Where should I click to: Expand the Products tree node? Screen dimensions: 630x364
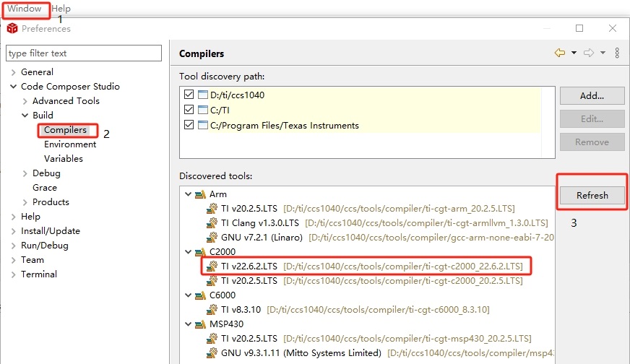pyautogui.click(x=25, y=202)
